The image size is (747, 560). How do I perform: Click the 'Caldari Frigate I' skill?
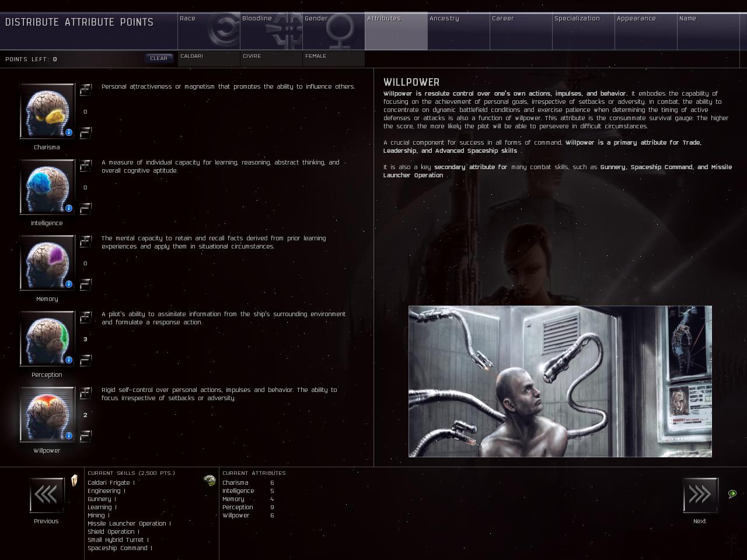(111, 483)
